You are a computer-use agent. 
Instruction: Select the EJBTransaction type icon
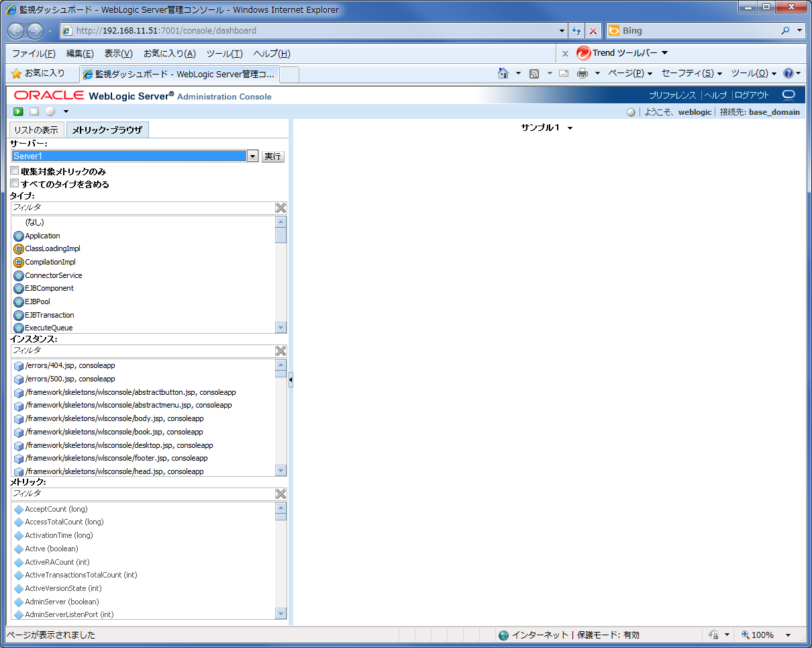[19, 316]
